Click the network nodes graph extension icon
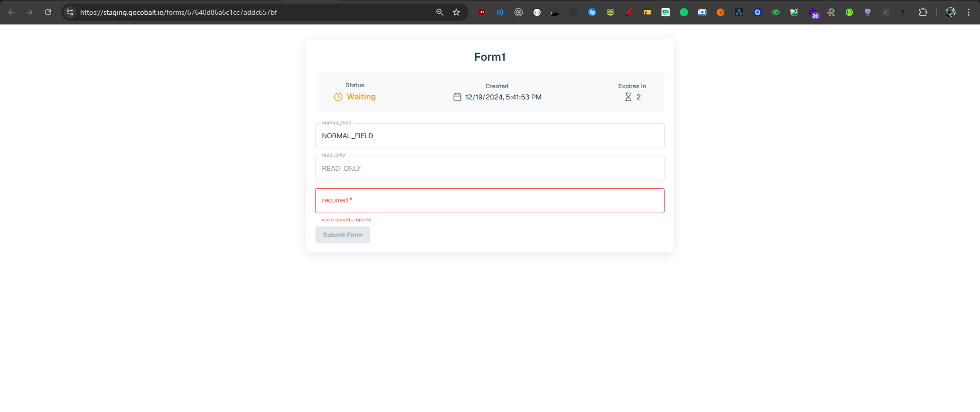This screenshot has width=980, height=412. tap(739, 12)
